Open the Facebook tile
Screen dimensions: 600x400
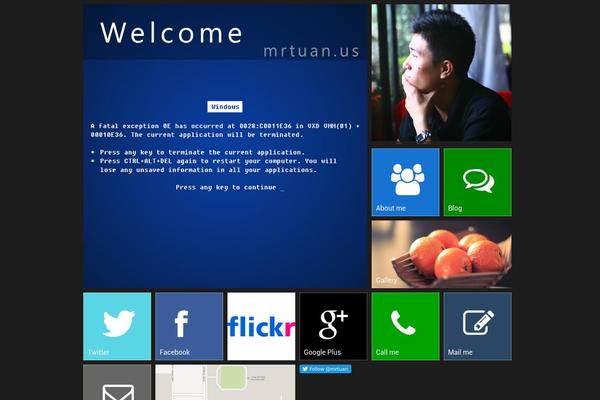pyautogui.click(x=189, y=326)
